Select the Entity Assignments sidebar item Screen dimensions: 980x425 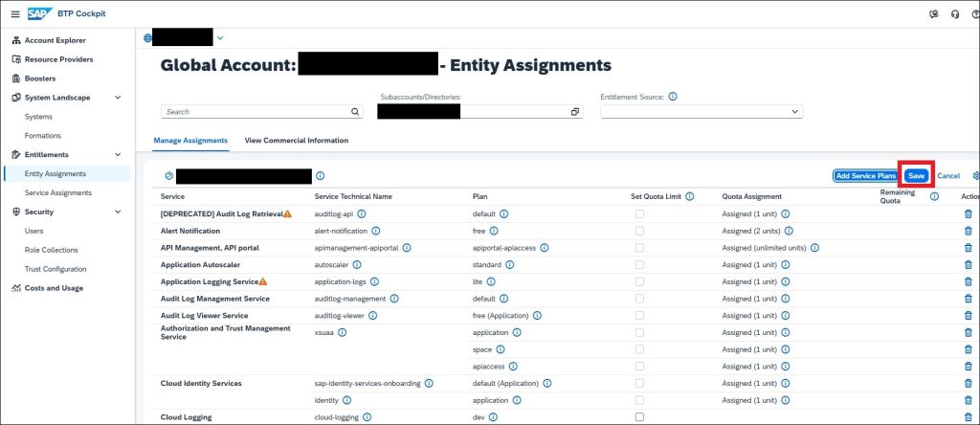[x=67, y=174]
